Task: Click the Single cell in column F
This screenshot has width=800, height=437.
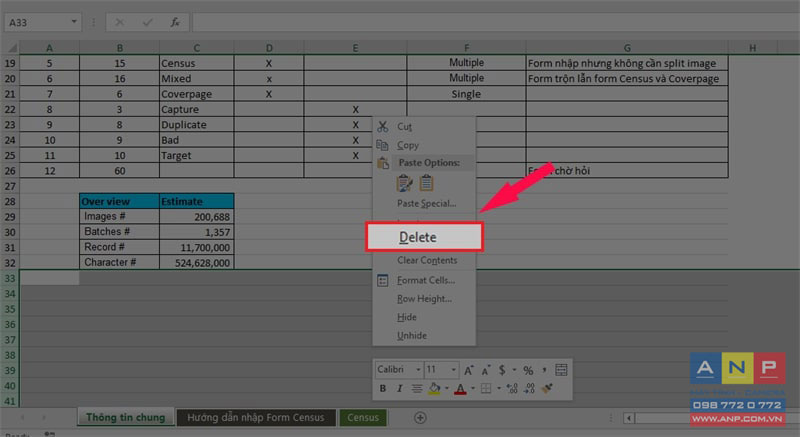Action: point(466,94)
